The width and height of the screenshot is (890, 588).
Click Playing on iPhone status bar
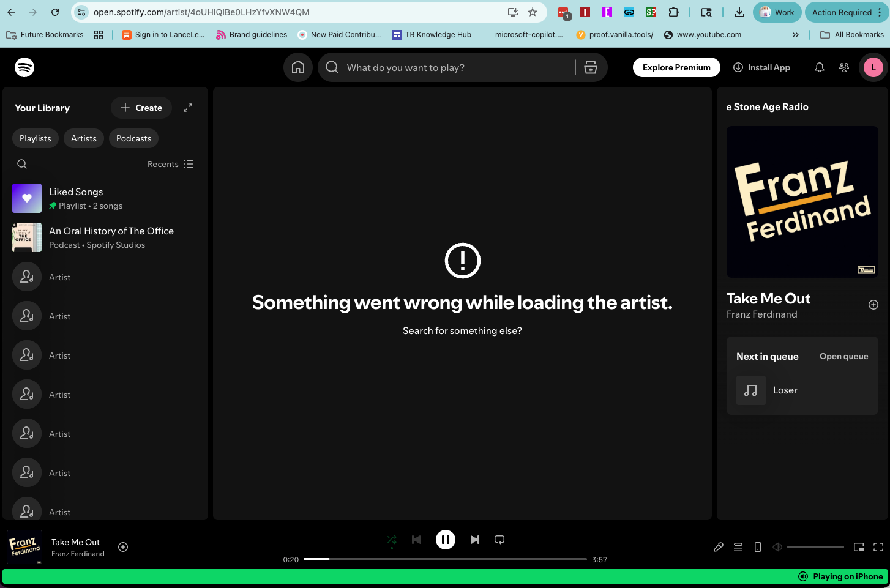click(x=841, y=576)
